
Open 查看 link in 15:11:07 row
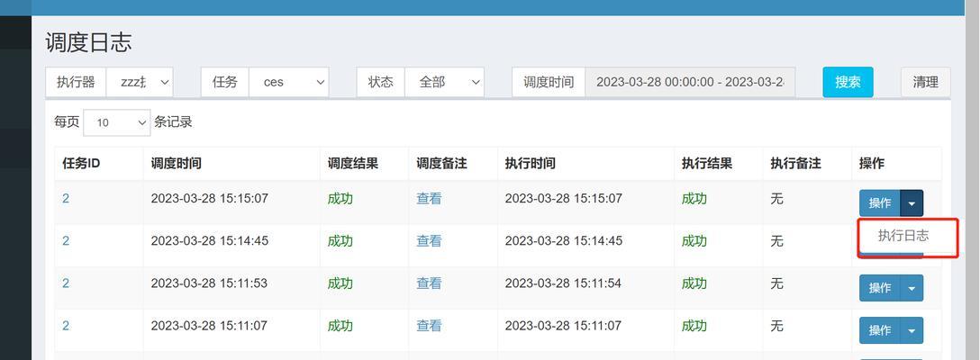coord(429,326)
